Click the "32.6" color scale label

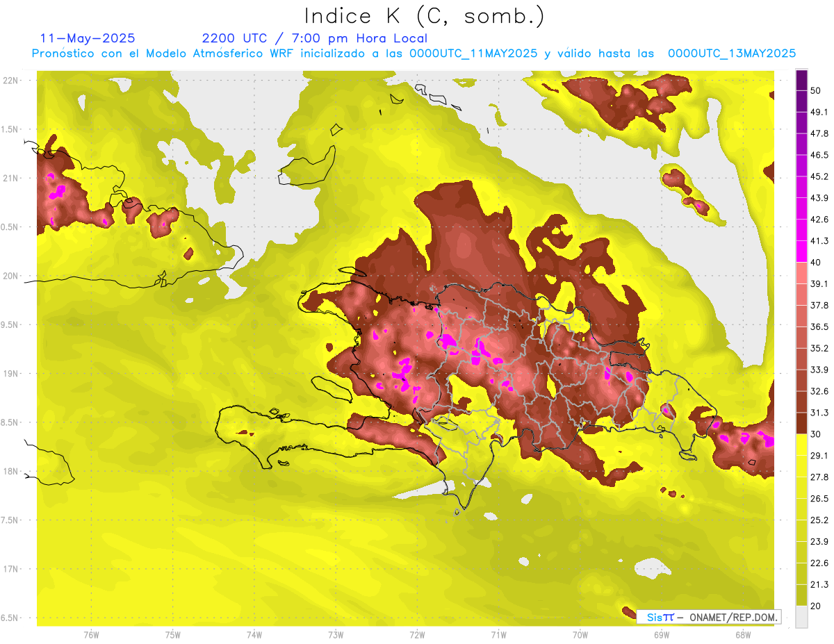[x=819, y=391]
